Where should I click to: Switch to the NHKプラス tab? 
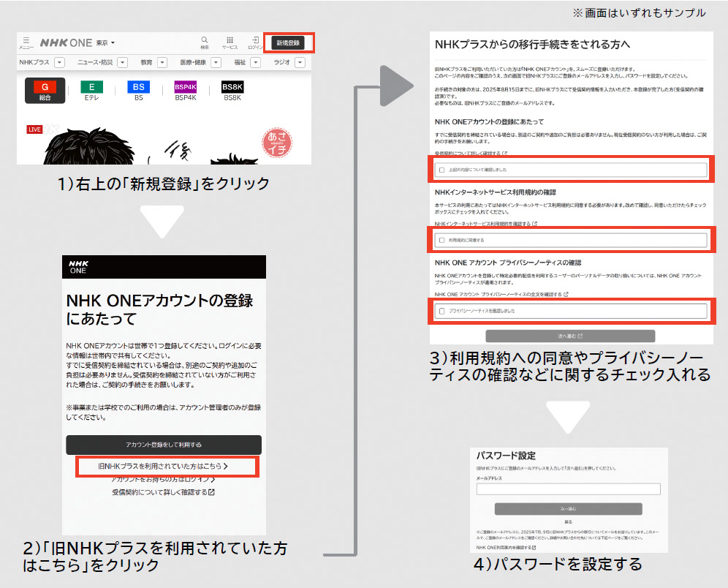(34, 61)
